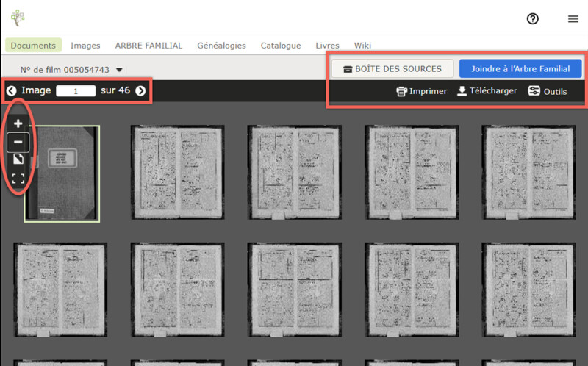
Task: Toggle full screen mode icon
Action: pyautogui.click(x=18, y=178)
